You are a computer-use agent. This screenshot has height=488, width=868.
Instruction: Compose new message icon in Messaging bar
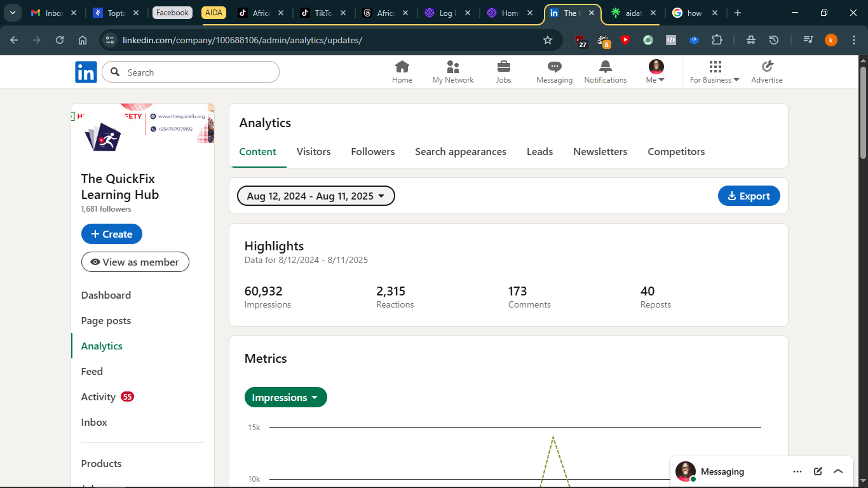pyautogui.click(x=818, y=471)
